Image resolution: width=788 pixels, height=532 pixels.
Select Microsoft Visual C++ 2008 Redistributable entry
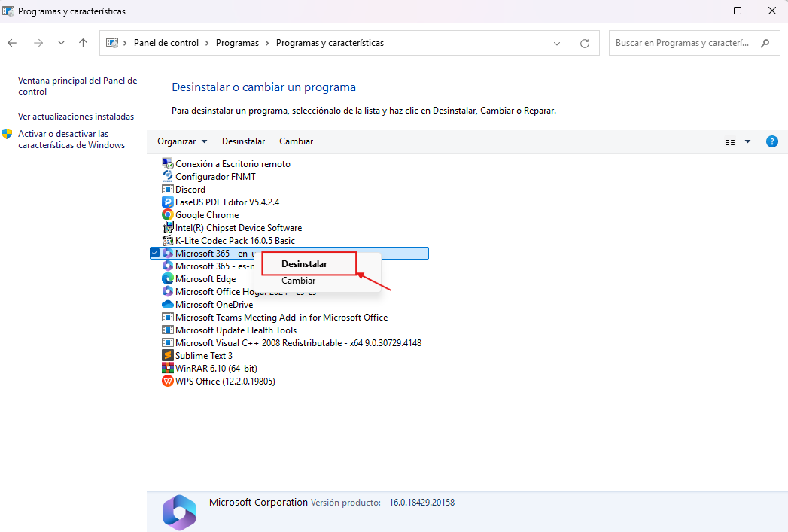coord(298,343)
